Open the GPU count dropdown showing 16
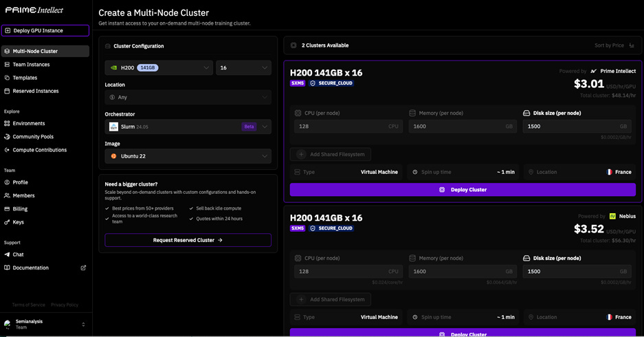Viewport: 644px width, 337px height. (x=243, y=68)
